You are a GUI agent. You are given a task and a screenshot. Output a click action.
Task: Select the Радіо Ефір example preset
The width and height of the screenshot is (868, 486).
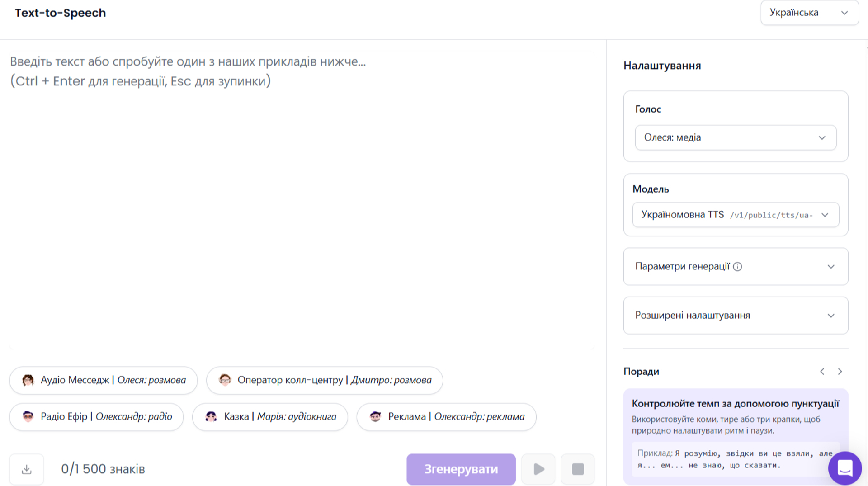(96, 416)
